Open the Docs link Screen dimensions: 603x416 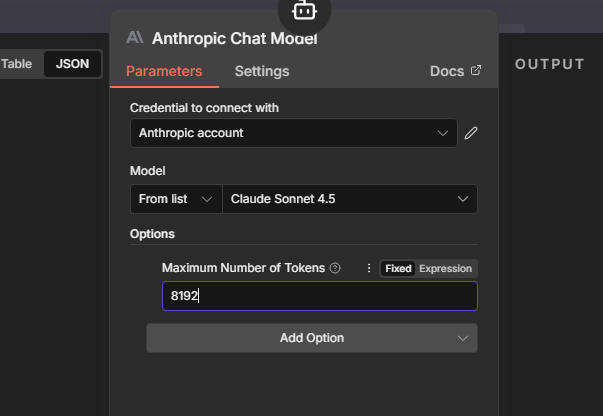(x=455, y=71)
